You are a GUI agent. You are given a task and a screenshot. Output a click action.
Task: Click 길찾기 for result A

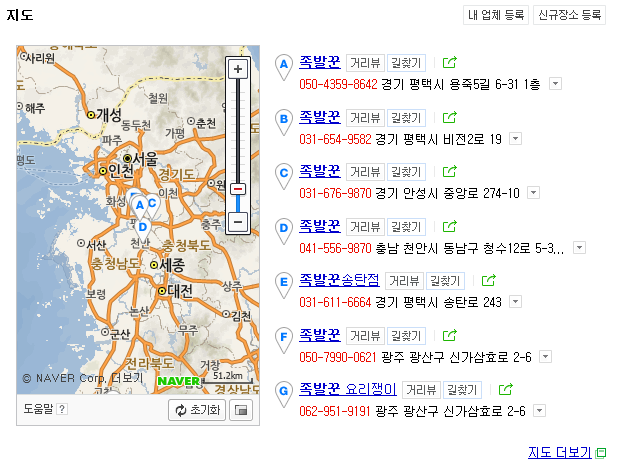coord(406,63)
